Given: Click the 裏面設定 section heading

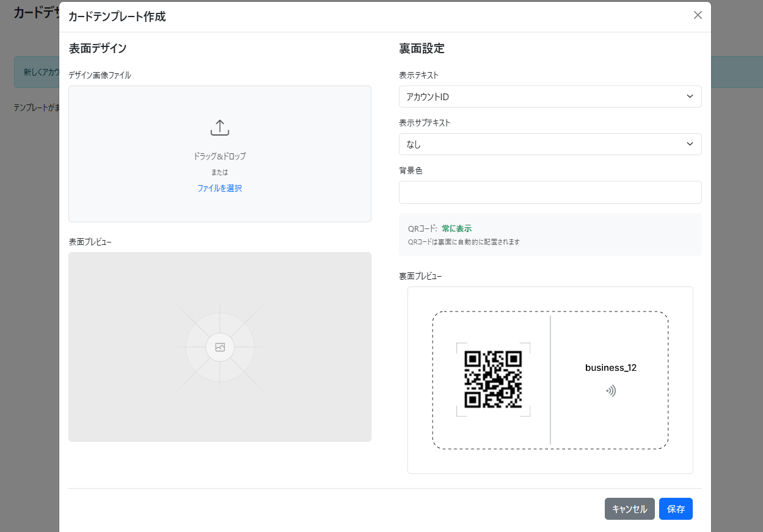Looking at the screenshot, I should [422, 49].
